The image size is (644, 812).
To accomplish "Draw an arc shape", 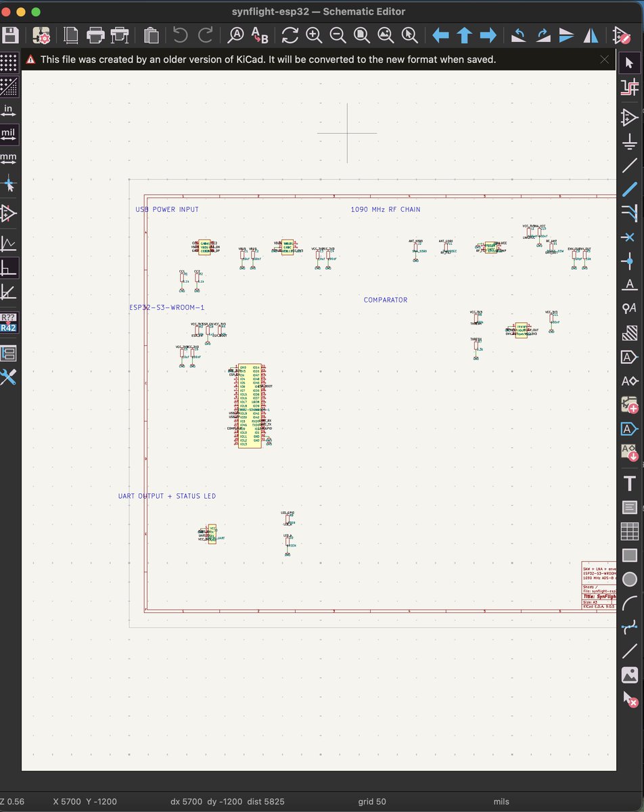I will [x=630, y=603].
